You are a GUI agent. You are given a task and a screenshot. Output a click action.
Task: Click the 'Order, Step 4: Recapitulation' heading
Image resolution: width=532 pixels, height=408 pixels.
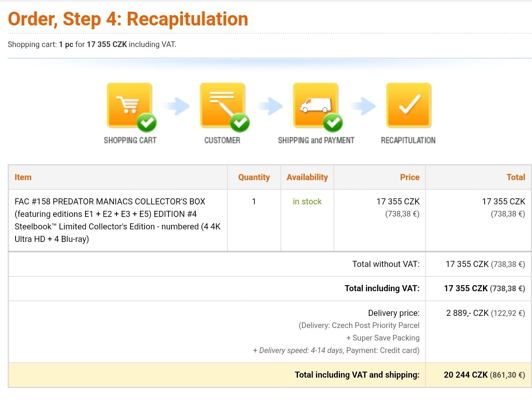tap(128, 19)
